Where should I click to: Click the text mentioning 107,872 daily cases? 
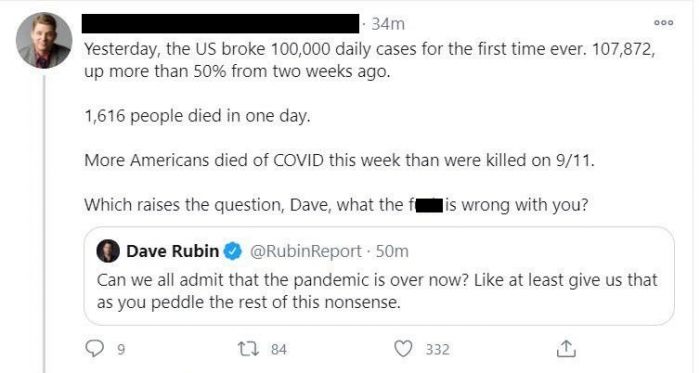tap(370, 60)
